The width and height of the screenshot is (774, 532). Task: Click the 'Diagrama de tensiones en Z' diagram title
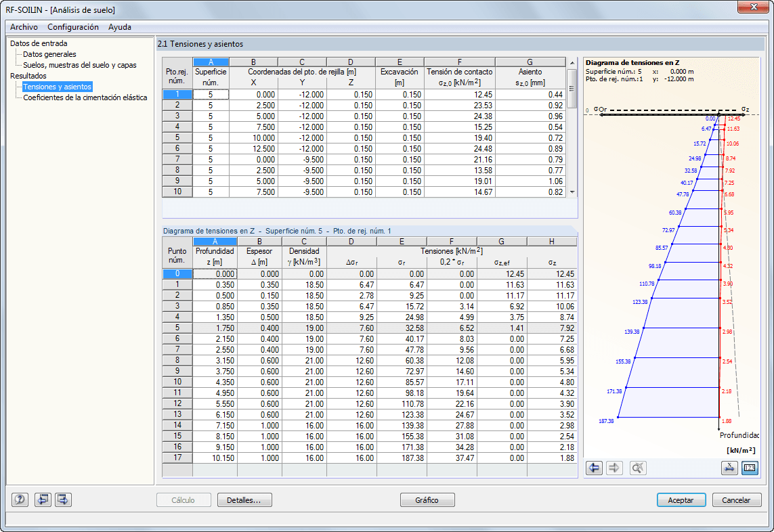[x=632, y=63]
